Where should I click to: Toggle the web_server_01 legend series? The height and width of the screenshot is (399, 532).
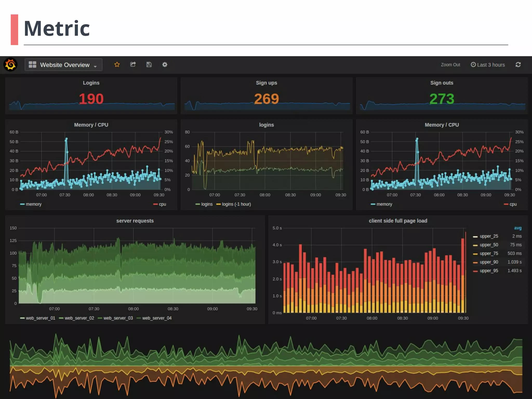40,318
